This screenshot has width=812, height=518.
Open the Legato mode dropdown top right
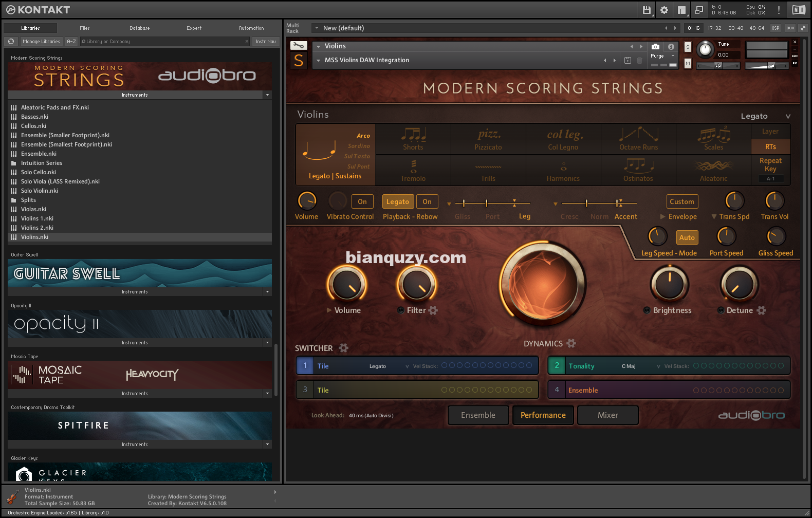765,116
